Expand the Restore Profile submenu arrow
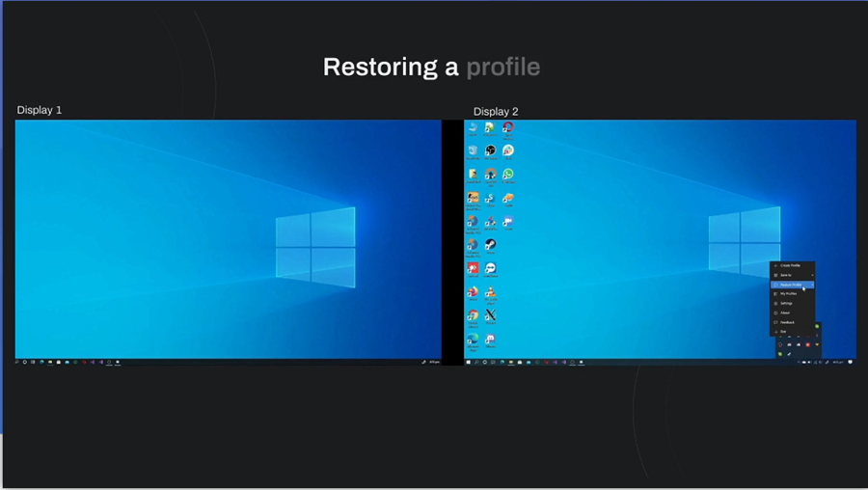The width and height of the screenshot is (868, 490). pyautogui.click(x=812, y=285)
